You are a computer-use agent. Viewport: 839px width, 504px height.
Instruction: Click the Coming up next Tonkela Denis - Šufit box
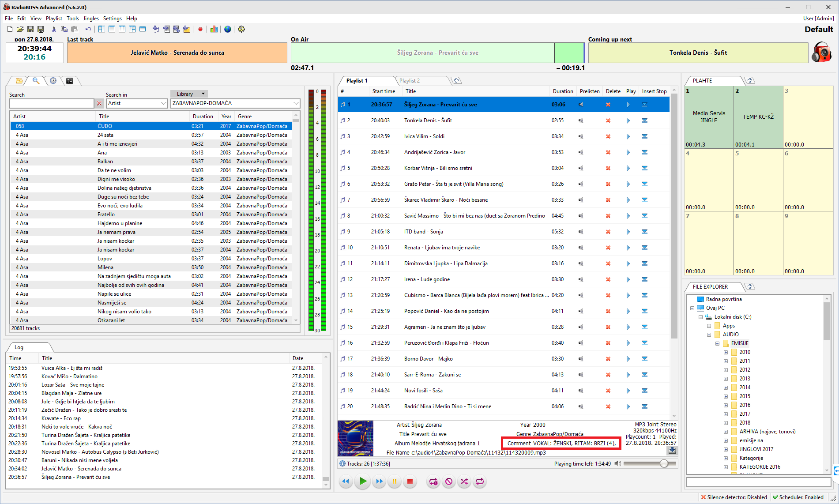click(x=698, y=53)
